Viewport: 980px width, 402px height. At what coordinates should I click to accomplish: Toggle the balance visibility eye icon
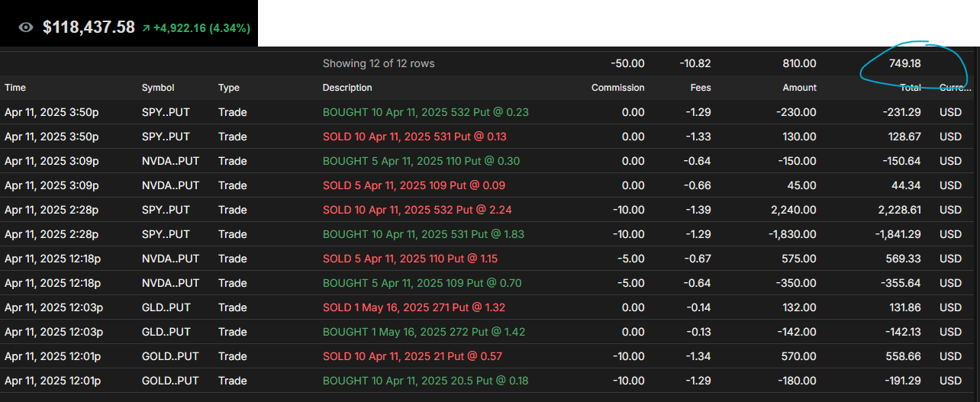click(26, 27)
